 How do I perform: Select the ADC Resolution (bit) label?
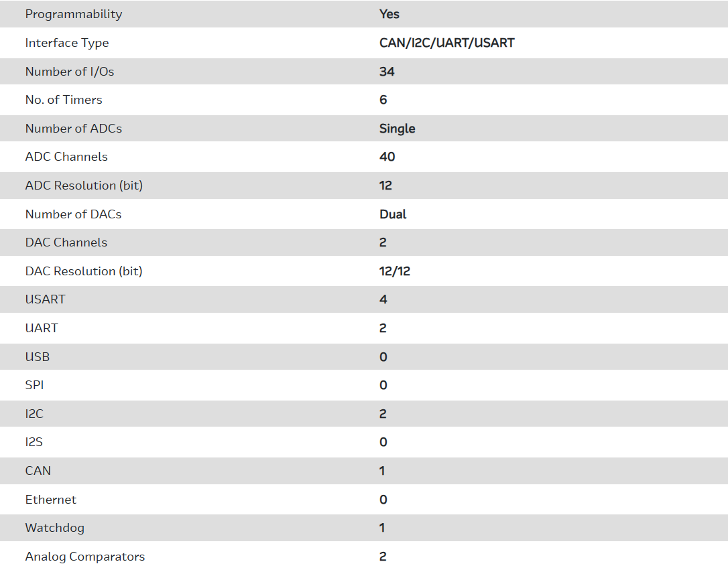pyautogui.click(x=84, y=186)
